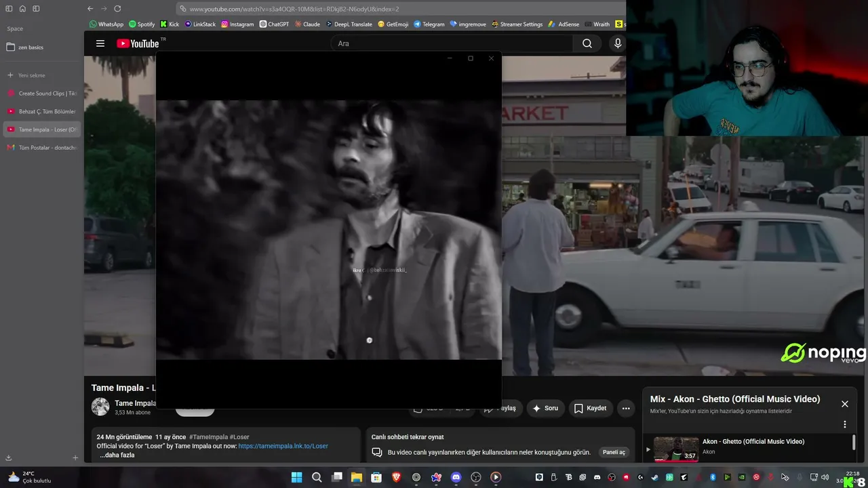The image size is (868, 488).
Task: Launch Brave browser from the taskbar
Action: point(396,477)
